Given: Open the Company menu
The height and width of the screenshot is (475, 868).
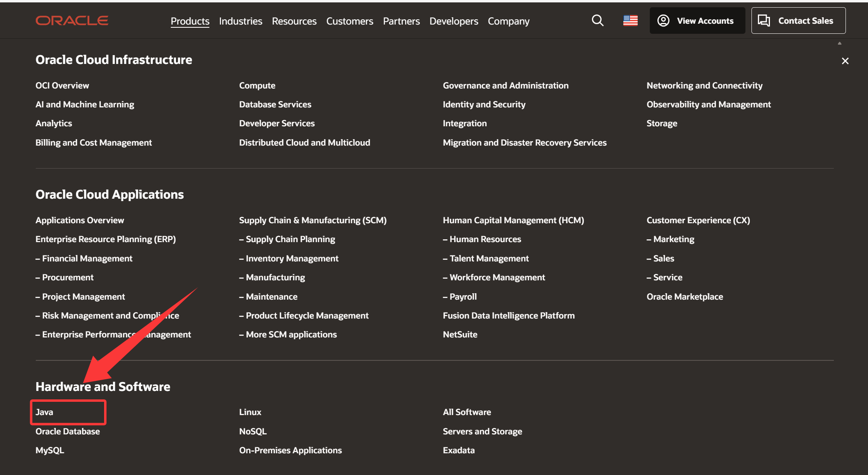Looking at the screenshot, I should 508,21.
